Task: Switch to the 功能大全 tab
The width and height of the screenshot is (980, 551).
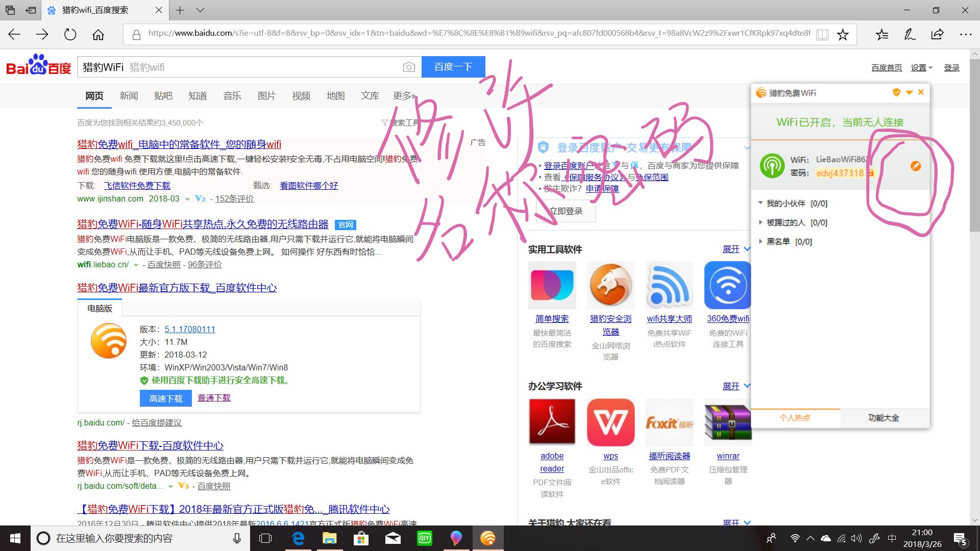Action: (884, 417)
